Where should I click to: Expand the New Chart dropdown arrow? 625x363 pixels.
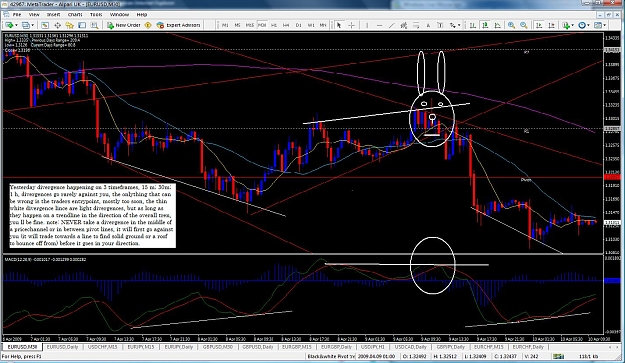[16, 25]
